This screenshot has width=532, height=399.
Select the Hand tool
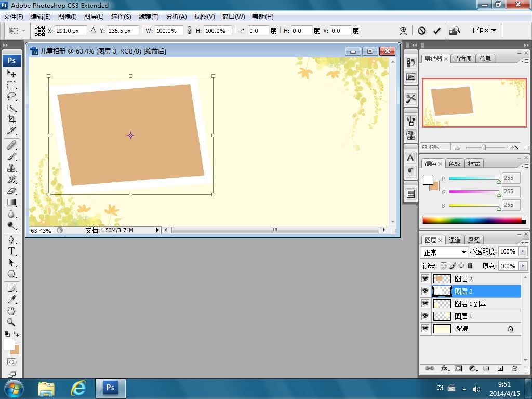(x=11, y=311)
